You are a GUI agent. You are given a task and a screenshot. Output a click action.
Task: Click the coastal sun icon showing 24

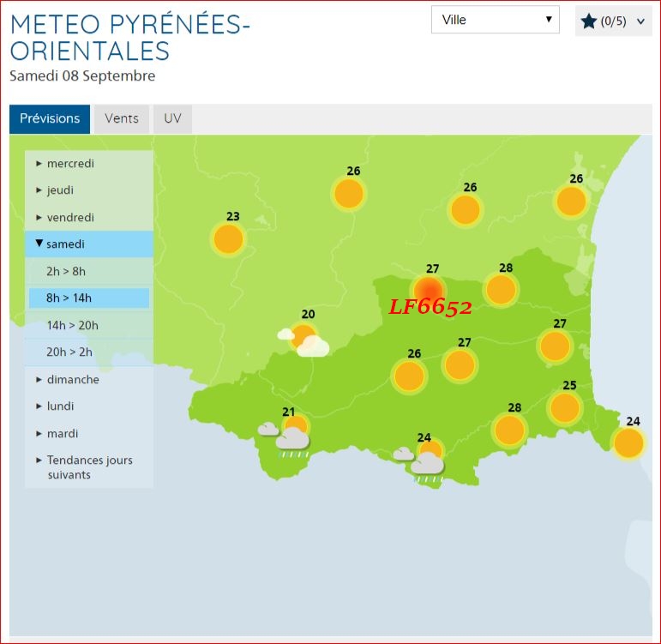(628, 443)
